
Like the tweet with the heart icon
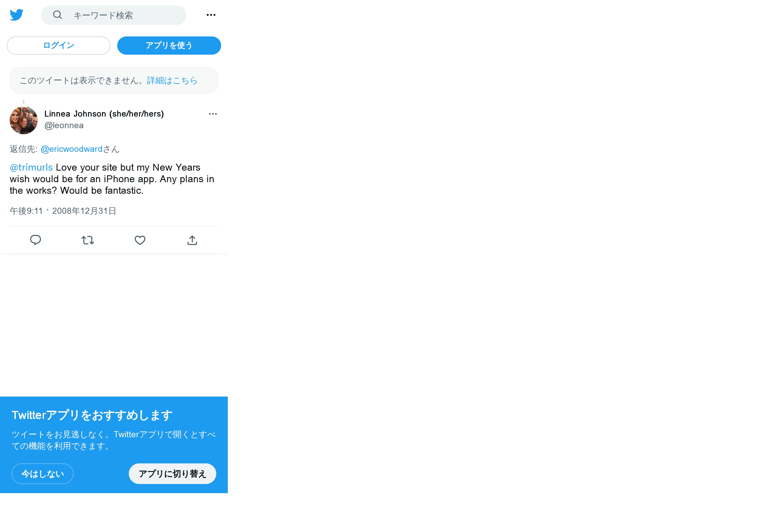(140, 240)
